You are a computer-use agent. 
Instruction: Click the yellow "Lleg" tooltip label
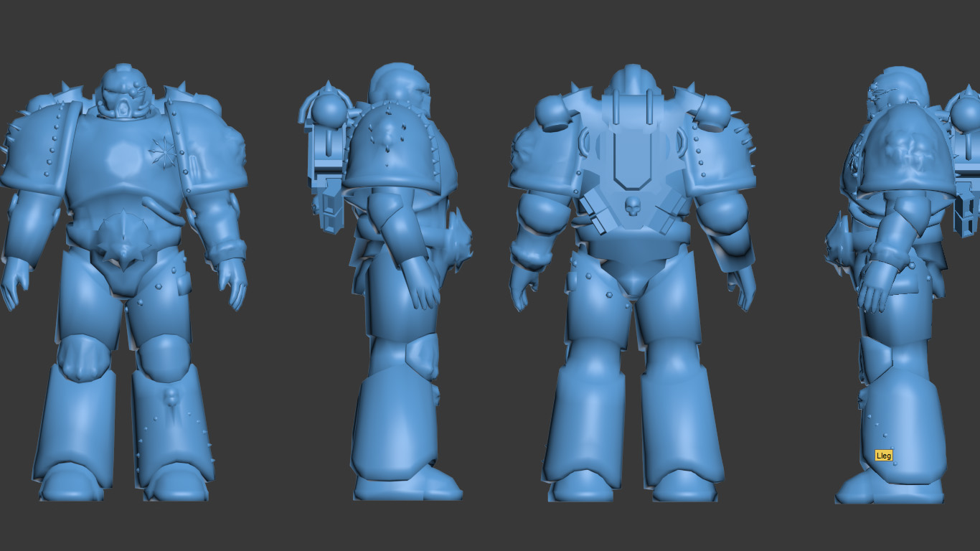[884, 456]
